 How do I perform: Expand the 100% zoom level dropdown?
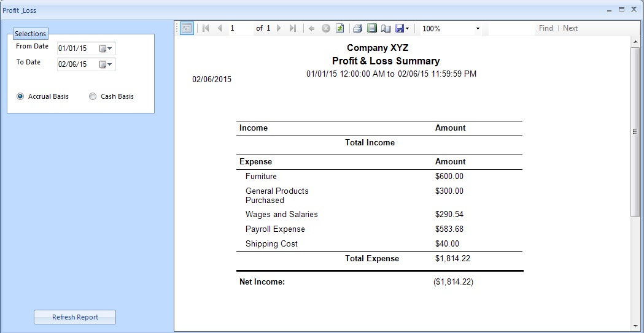tap(478, 29)
